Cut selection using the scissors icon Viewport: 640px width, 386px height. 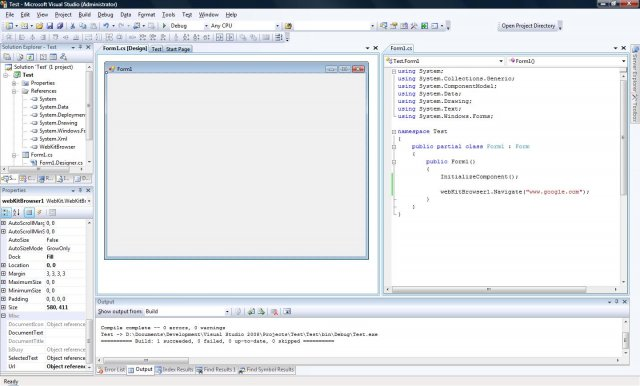coord(73,26)
